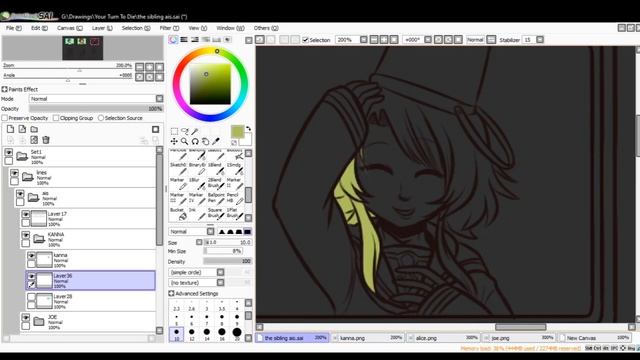
Task: Select the Bucket tool
Action: coord(179,214)
